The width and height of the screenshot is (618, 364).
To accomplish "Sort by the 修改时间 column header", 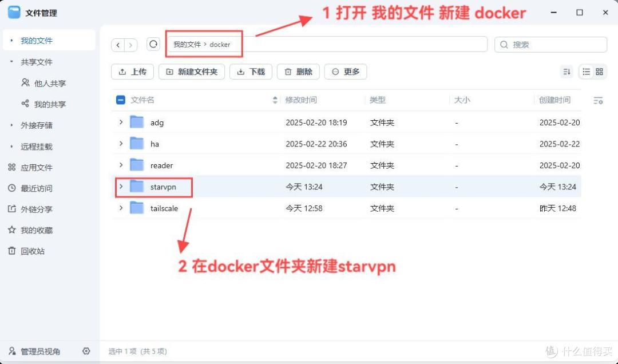I will (x=301, y=100).
